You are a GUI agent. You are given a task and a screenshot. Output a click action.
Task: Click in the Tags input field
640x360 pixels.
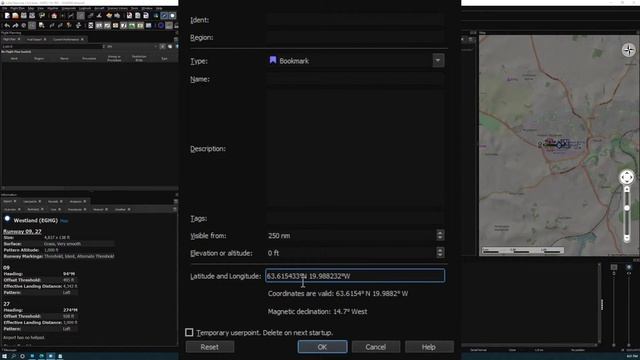click(355, 218)
